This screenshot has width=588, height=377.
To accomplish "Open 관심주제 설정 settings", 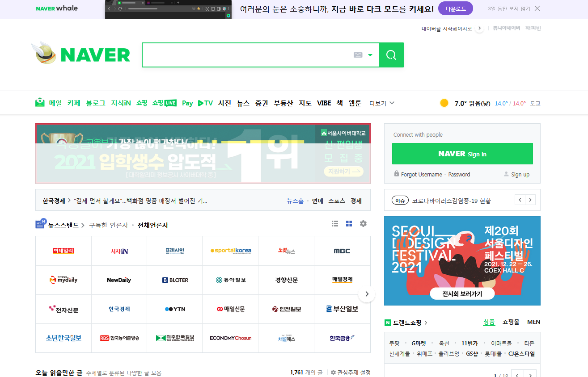I will click(x=351, y=373).
